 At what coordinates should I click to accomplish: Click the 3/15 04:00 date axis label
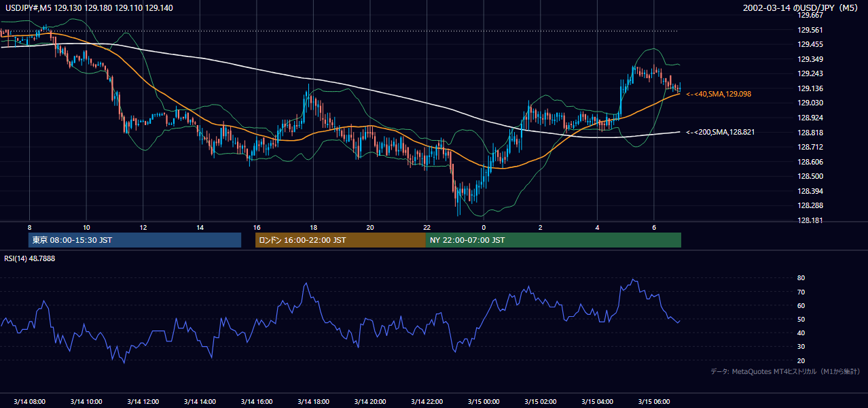(x=597, y=402)
